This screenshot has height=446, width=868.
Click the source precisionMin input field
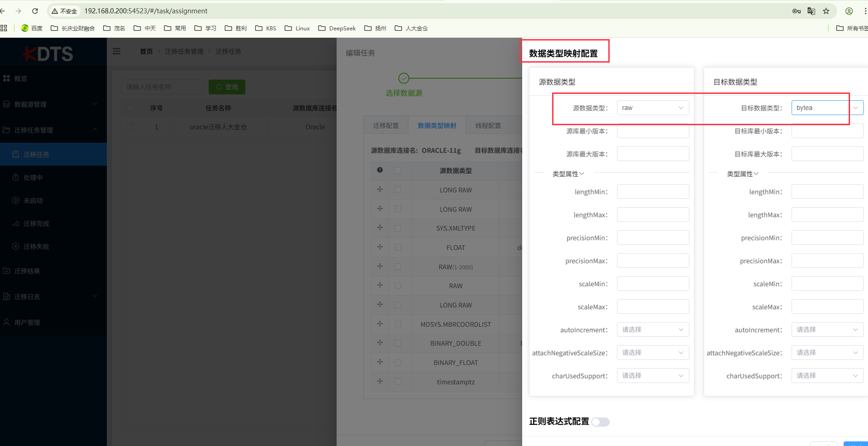click(x=653, y=237)
